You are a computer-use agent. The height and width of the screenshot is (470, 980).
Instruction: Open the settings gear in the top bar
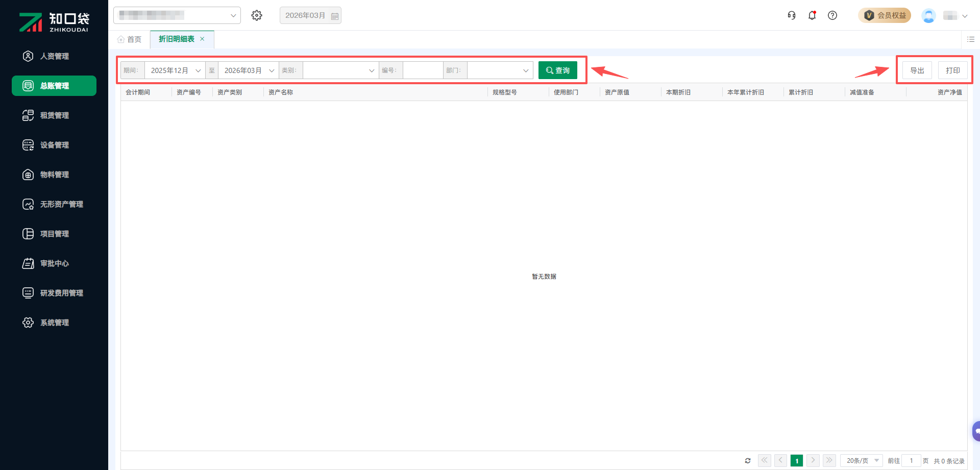(x=257, y=15)
